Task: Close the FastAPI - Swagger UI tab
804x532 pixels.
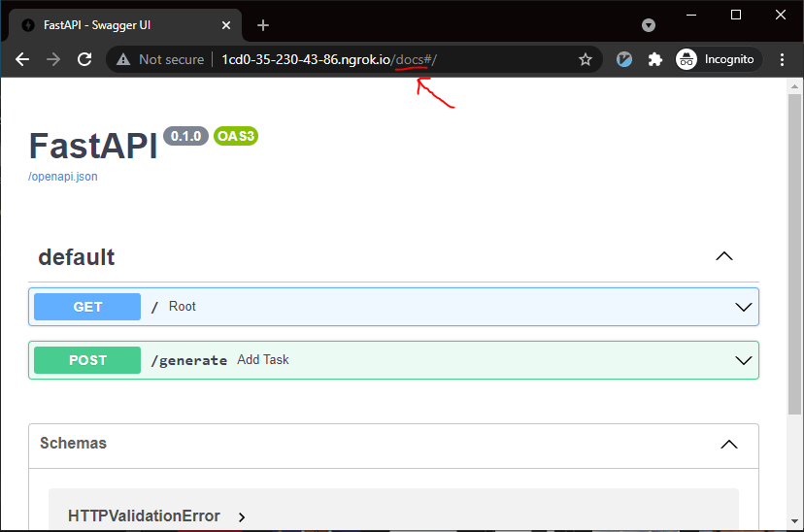Action: tap(226, 25)
